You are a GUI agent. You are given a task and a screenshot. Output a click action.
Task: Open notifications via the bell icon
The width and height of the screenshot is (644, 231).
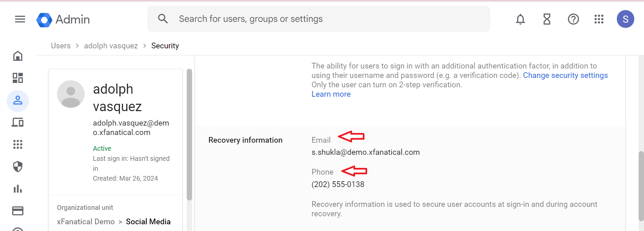point(520,19)
